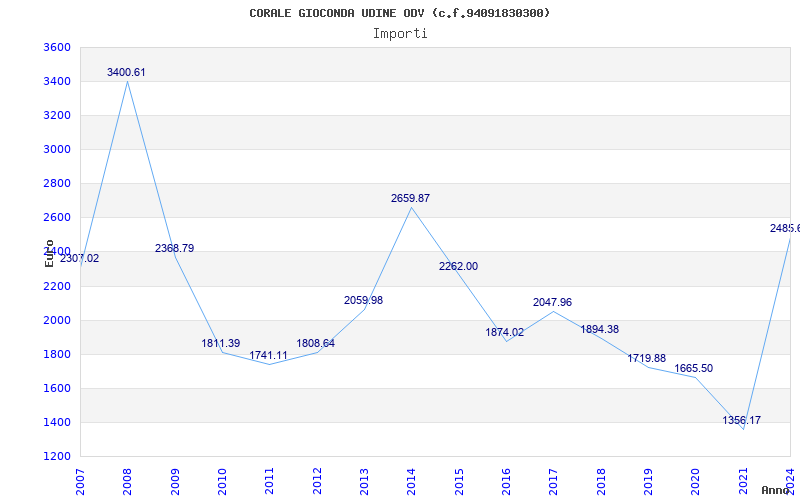Click the 2014 x-axis year label
The width and height of the screenshot is (800, 500).
[x=412, y=482]
